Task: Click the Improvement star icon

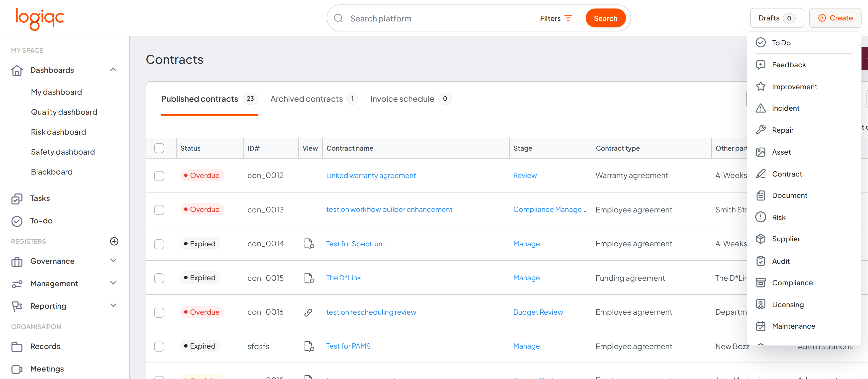Action: (x=760, y=87)
